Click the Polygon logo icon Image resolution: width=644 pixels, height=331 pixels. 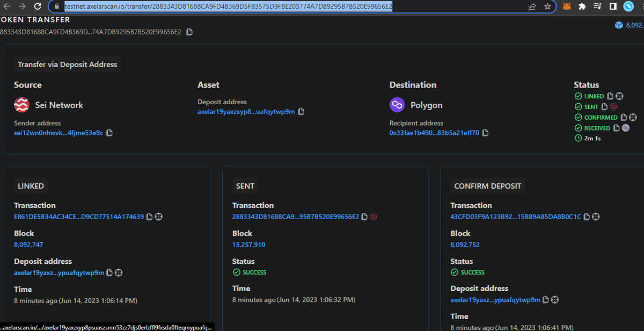pos(397,105)
